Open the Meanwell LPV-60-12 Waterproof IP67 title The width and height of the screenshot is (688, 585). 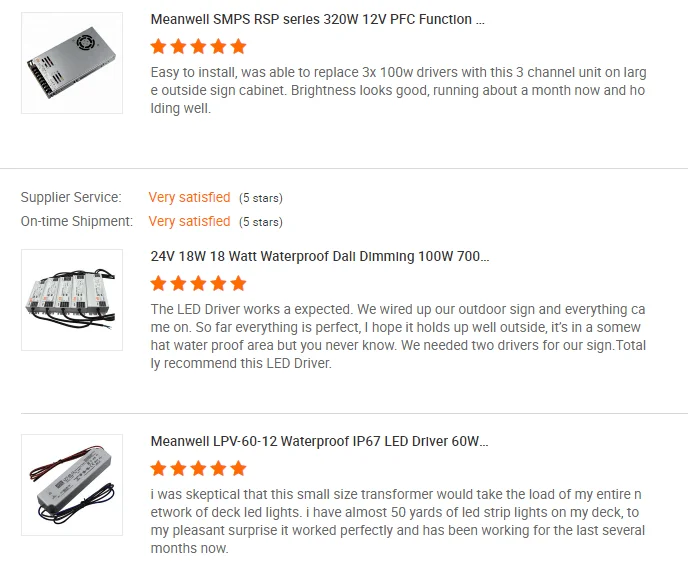click(x=320, y=441)
